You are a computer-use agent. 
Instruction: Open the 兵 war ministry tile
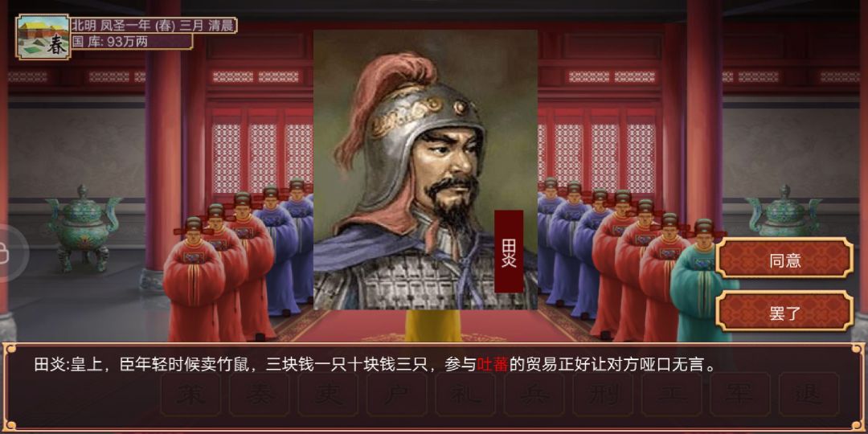(x=534, y=394)
